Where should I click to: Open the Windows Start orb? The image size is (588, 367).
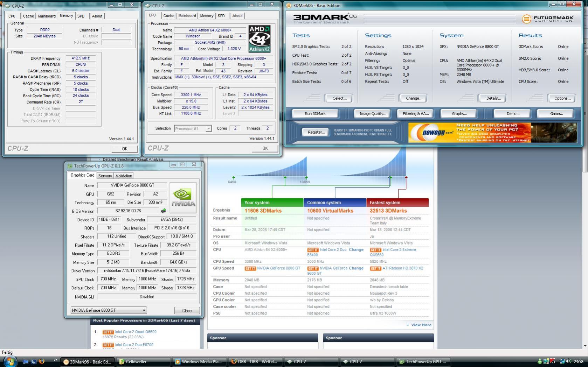click(x=10, y=361)
